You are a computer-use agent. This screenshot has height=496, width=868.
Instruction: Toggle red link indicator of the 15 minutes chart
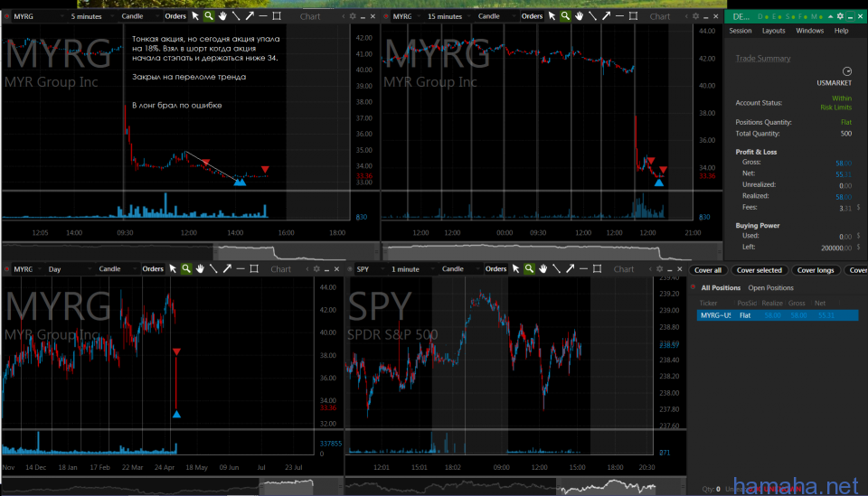[386, 16]
